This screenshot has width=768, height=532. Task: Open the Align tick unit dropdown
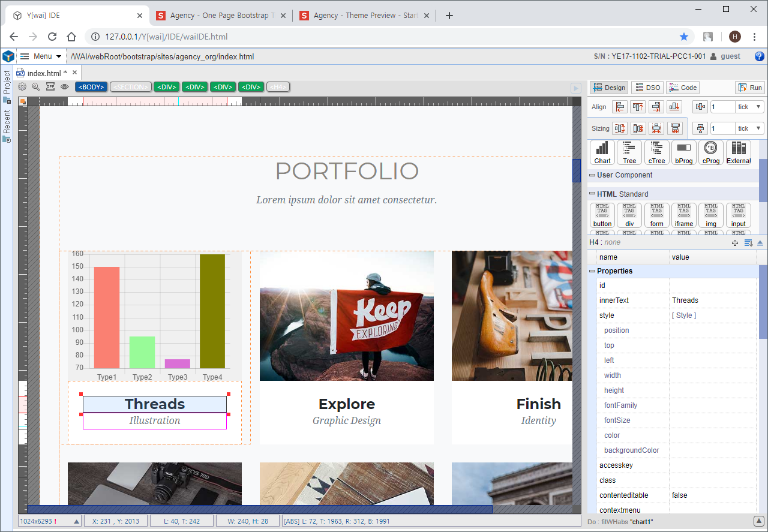(749, 107)
